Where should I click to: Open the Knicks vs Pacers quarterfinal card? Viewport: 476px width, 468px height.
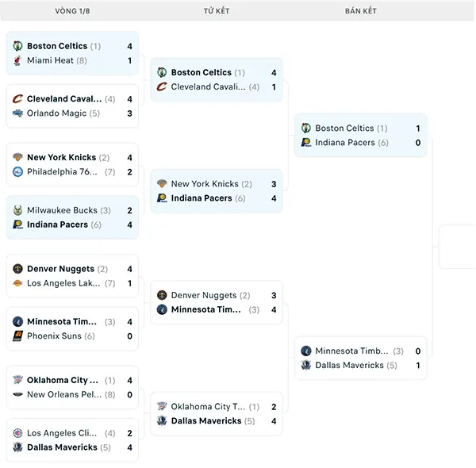click(x=217, y=191)
